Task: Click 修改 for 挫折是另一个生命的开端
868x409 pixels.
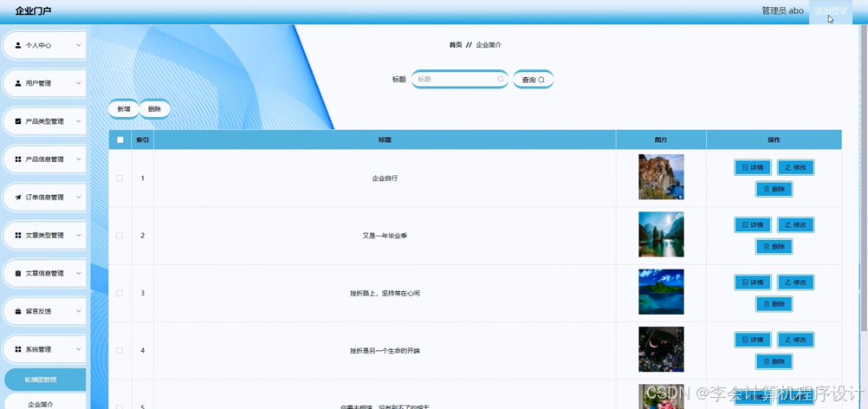Action: pyautogui.click(x=795, y=340)
